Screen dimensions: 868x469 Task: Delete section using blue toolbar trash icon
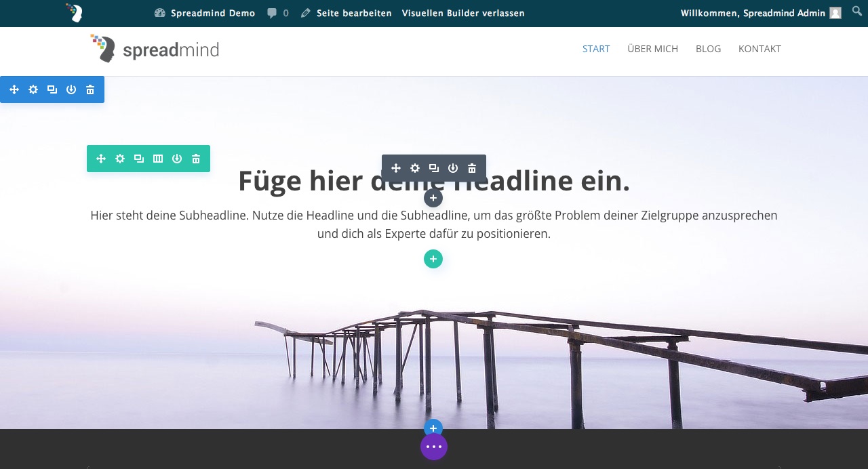coord(90,89)
